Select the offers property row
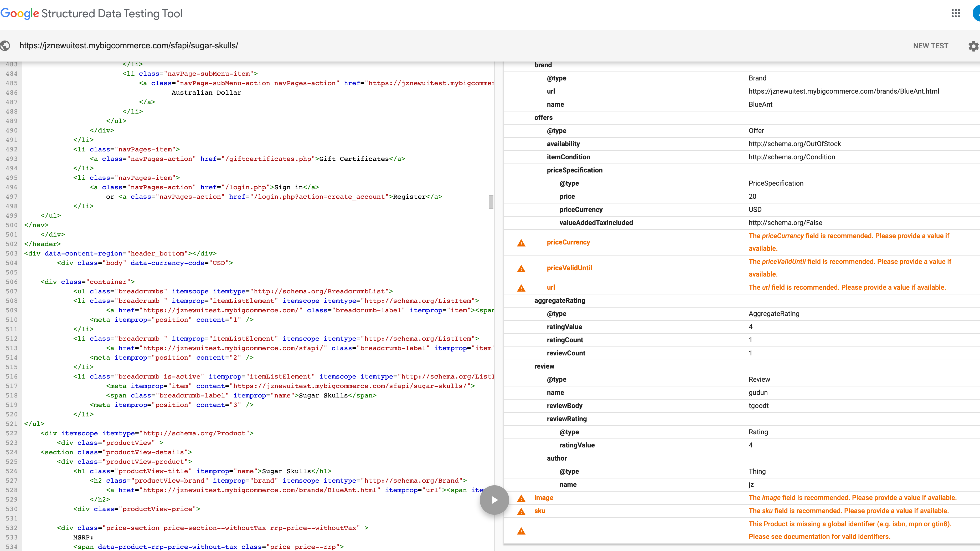980x551 pixels. [x=741, y=118]
